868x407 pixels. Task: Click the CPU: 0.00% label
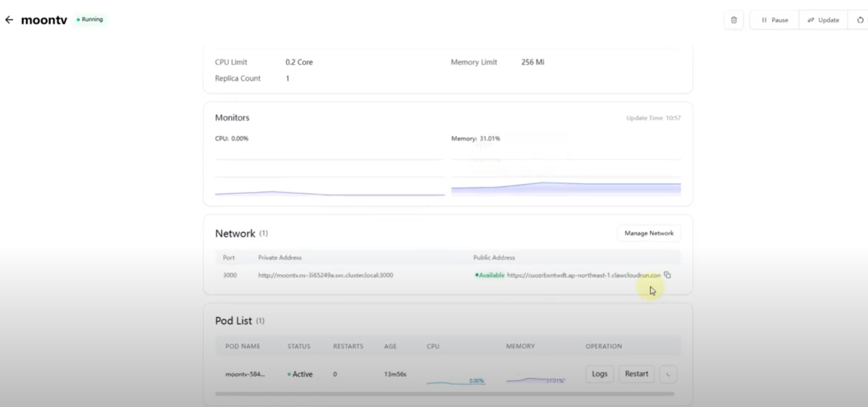tap(232, 139)
